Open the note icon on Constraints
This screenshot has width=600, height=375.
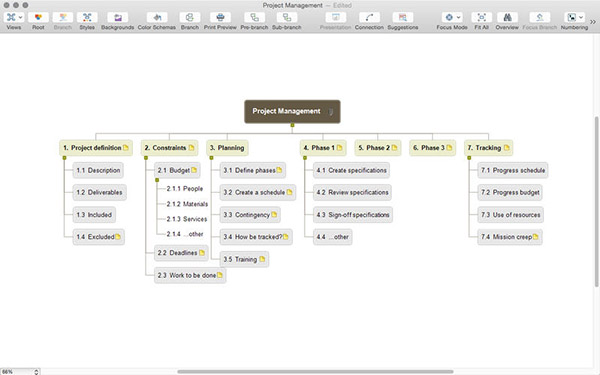click(191, 148)
